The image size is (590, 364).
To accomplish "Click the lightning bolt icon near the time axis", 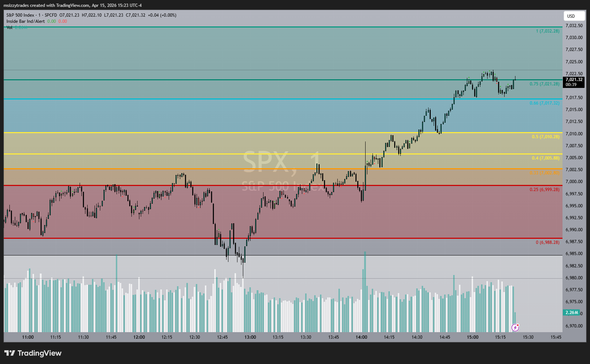I will 515,327.
